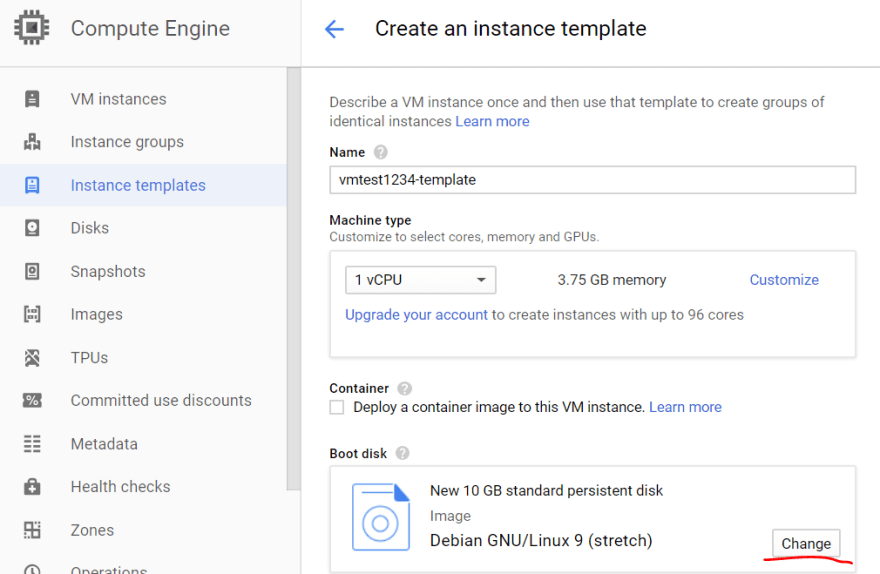
Task: Click the Zones sidebar icon
Action: point(32,530)
